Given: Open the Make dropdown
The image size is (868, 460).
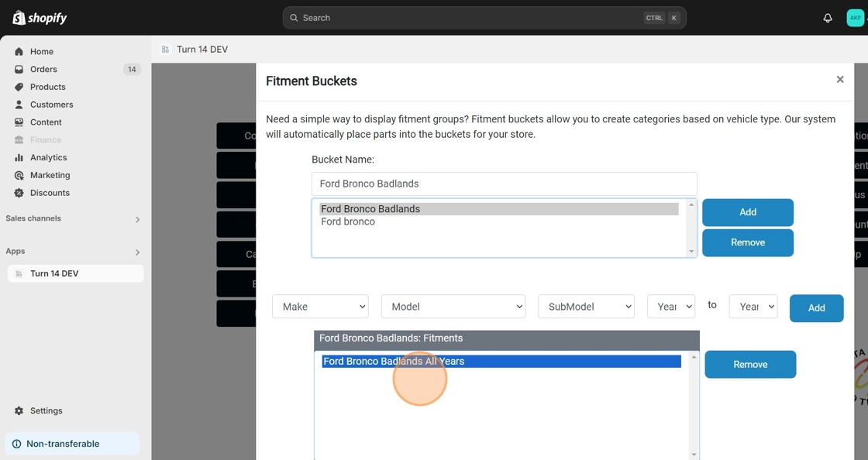Looking at the screenshot, I should pyautogui.click(x=321, y=307).
